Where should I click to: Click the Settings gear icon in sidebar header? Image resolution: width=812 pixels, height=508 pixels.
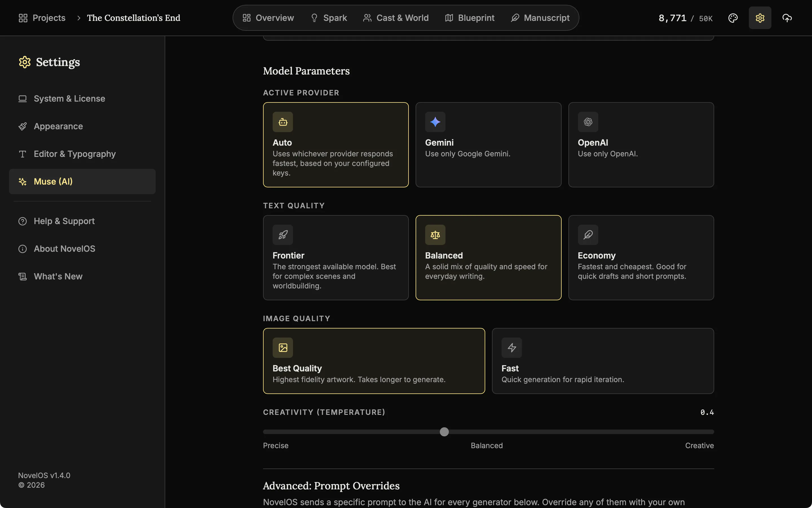click(x=25, y=62)
